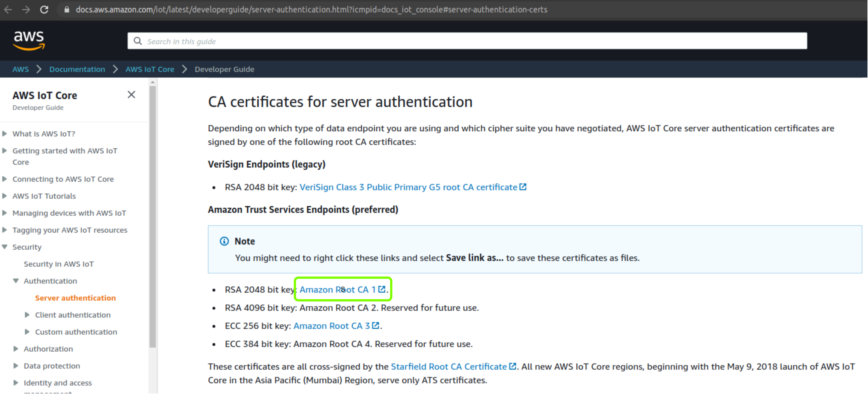
Task: Click the browser forward arrow
Action: click(x=26, y=9)
